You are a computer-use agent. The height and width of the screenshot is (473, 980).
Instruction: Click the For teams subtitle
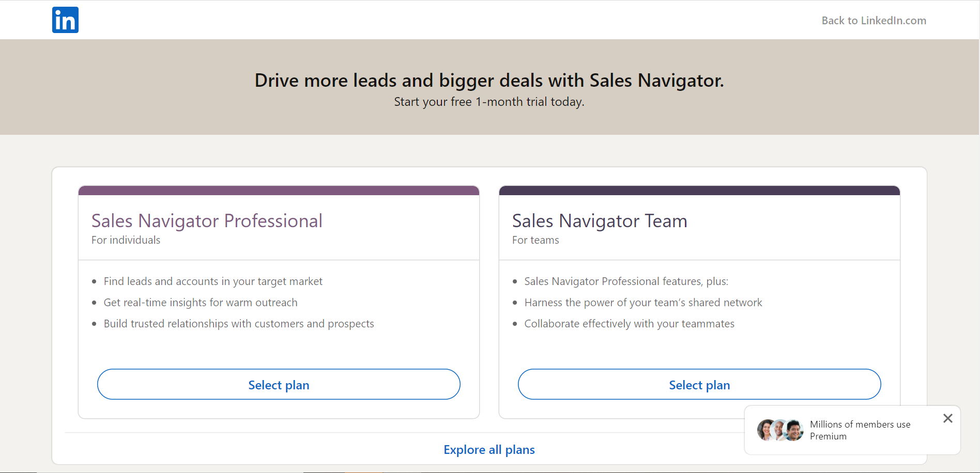click(x=535, y=240)
